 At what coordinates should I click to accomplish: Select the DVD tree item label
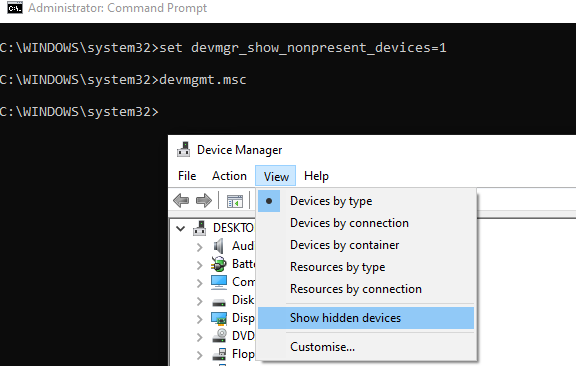243,336
